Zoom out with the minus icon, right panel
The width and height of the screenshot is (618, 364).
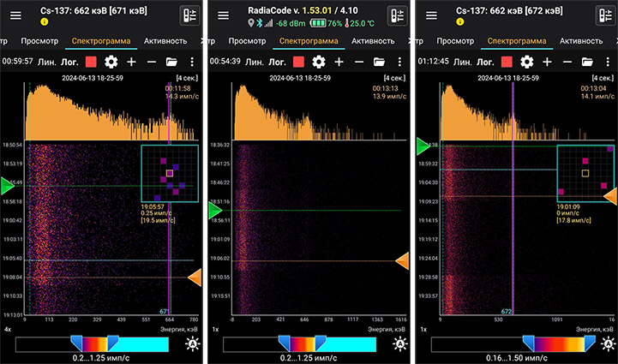566,62
